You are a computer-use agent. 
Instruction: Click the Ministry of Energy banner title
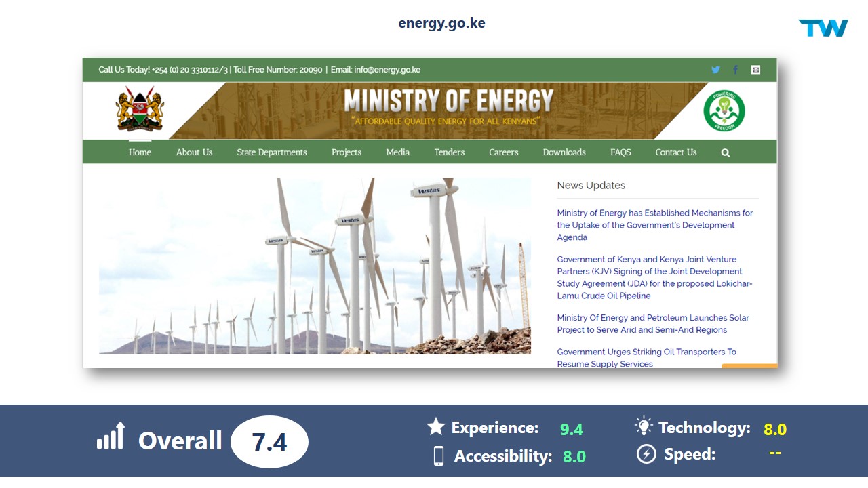(x=448, y=102)
